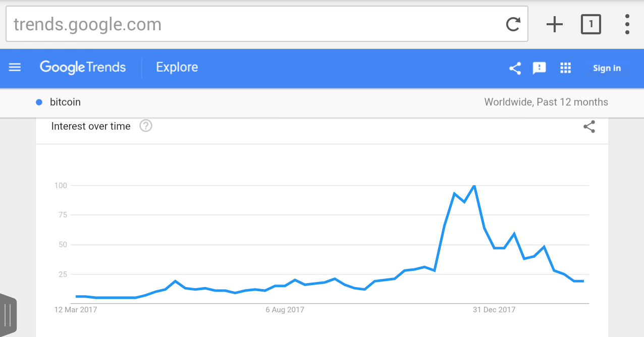This screenshot has width=644, height=337.
Task: Click the Sign in button
Action: coord(607,68)
